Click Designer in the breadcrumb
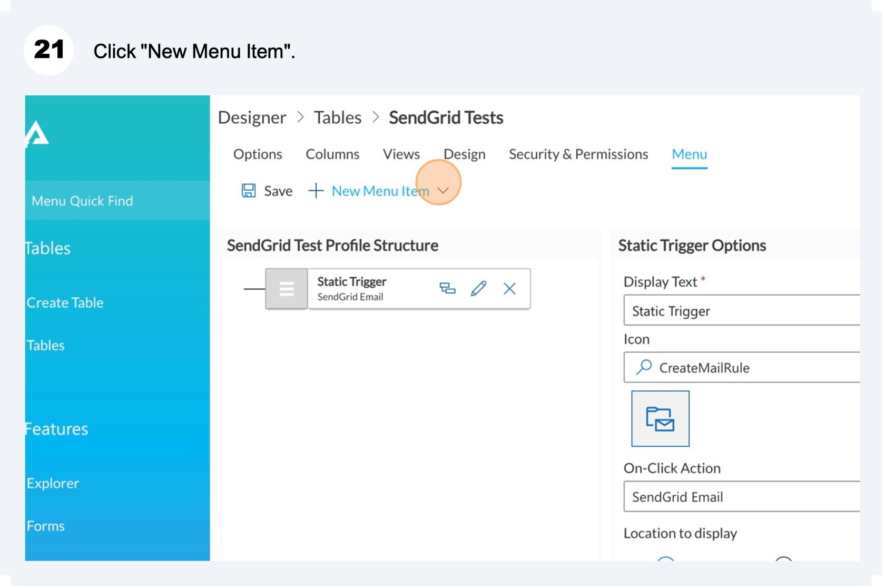 click(252, 117)
